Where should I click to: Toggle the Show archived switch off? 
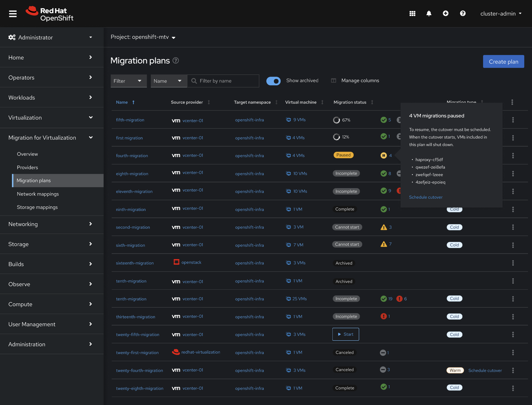273,81
